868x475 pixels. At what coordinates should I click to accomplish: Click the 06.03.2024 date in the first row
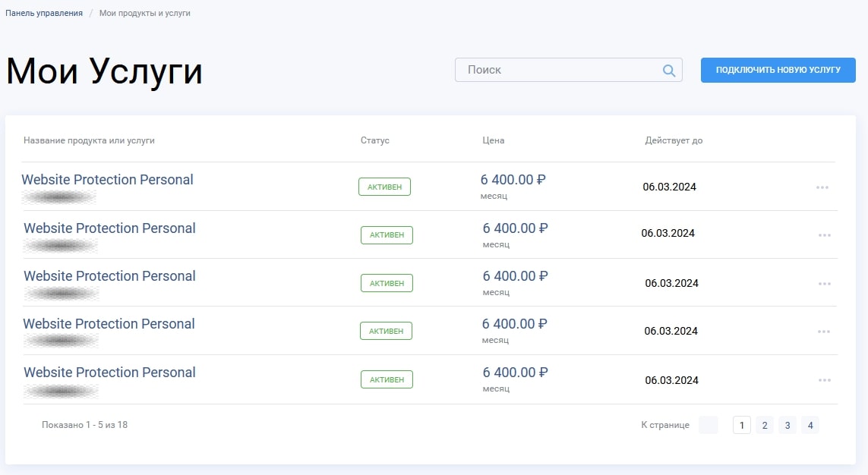(669, 187)
